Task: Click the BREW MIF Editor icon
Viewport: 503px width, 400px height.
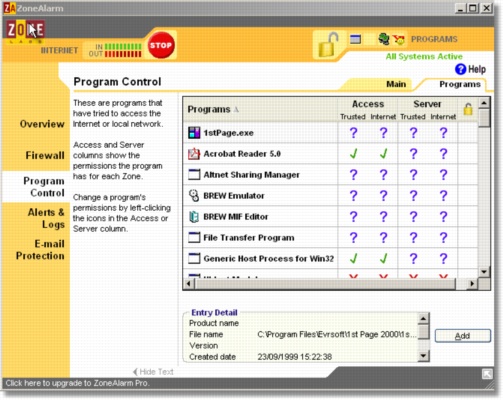Action: point(194,217)
